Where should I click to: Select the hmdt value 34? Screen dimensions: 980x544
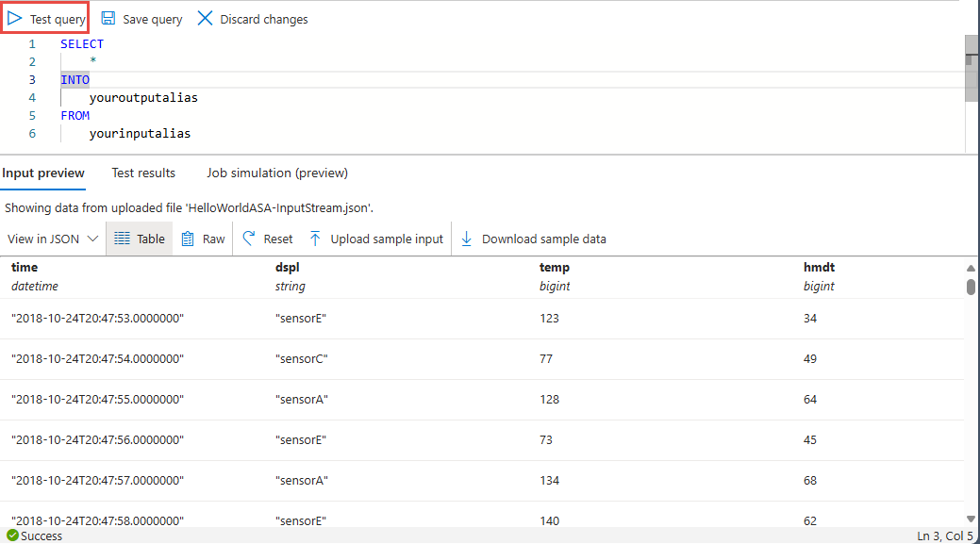tap(810, 319)
